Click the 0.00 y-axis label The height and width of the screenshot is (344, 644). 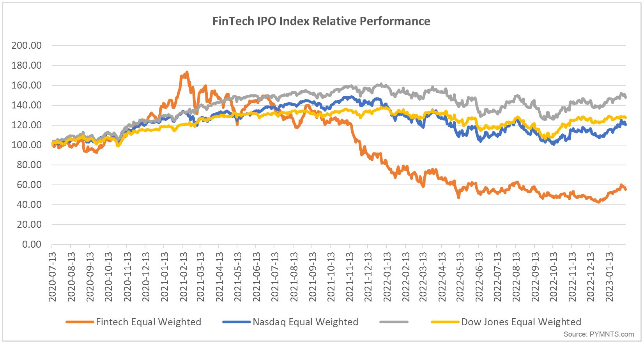(x=32, y=245)
